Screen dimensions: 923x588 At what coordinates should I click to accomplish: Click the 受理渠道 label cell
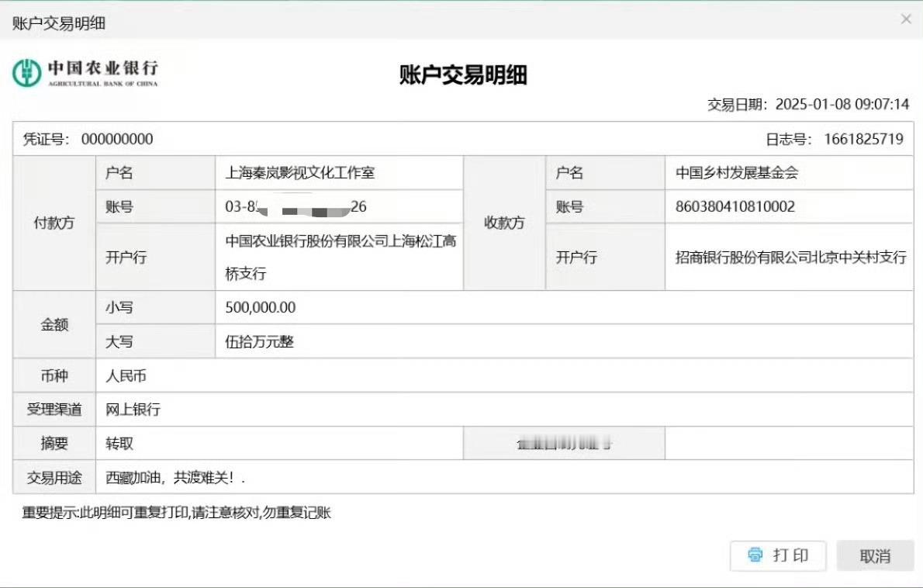click(54, 409)
